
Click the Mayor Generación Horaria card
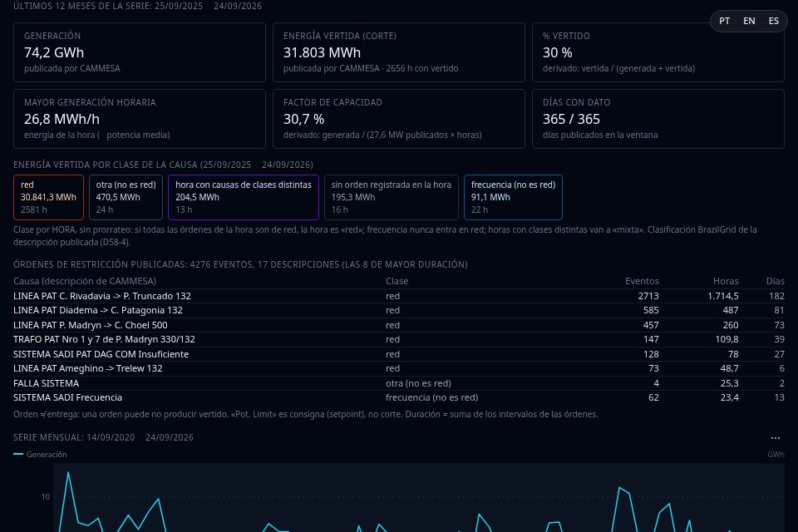coord(140,119)
